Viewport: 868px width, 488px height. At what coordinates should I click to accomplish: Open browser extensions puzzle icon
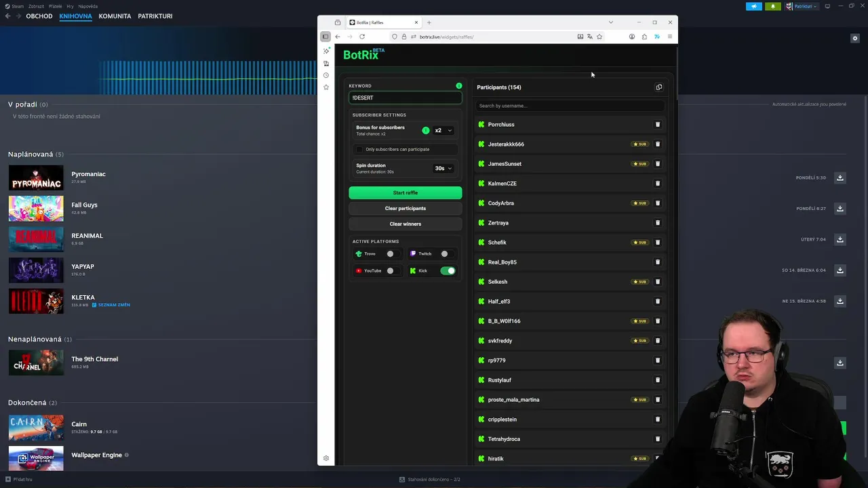click(x=644, y=37)
